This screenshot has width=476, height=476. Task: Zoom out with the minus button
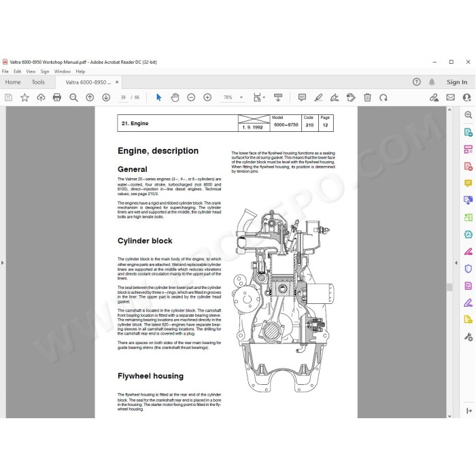click(191, 97)
